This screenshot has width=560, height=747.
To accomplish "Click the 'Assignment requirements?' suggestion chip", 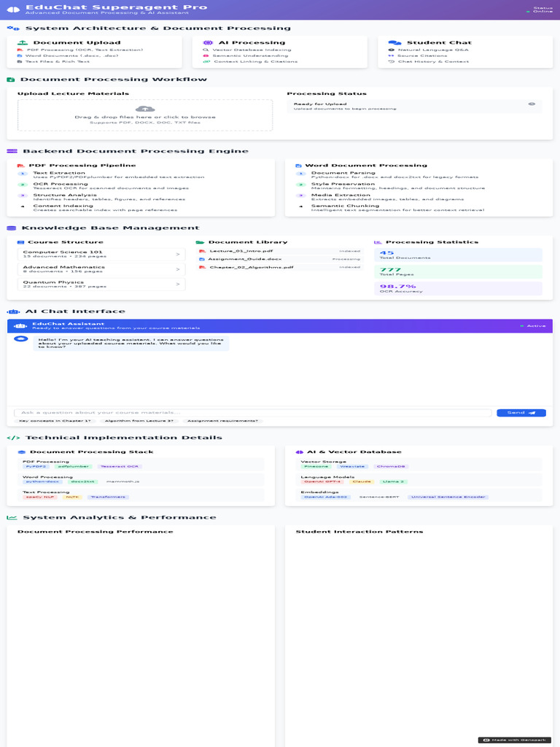I will pos(222,421).
